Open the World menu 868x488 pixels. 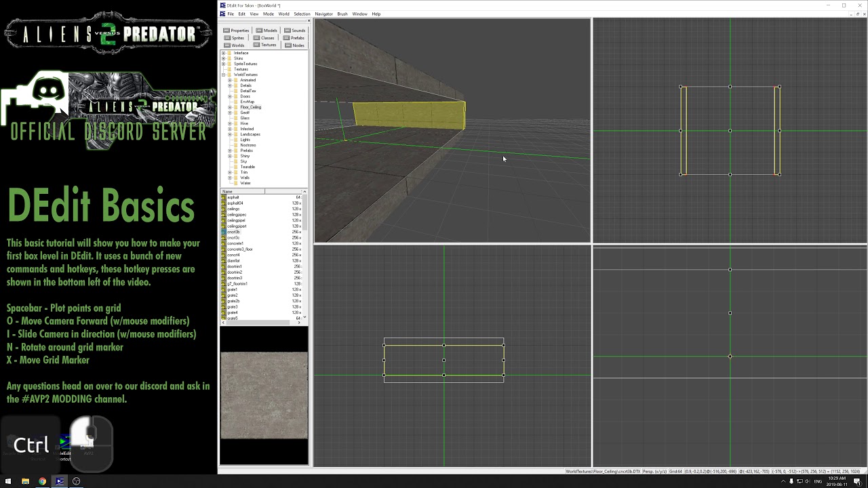tap(283, 14)
